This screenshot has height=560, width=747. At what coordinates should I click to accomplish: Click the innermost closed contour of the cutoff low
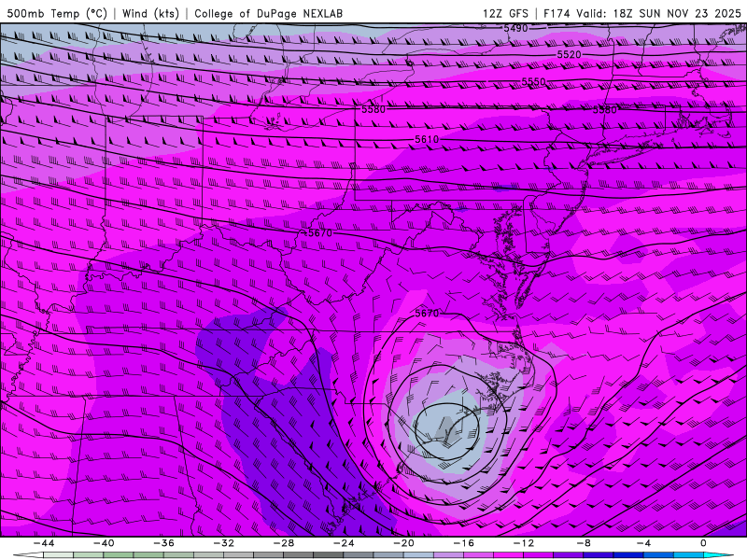[x=447, y=431]
